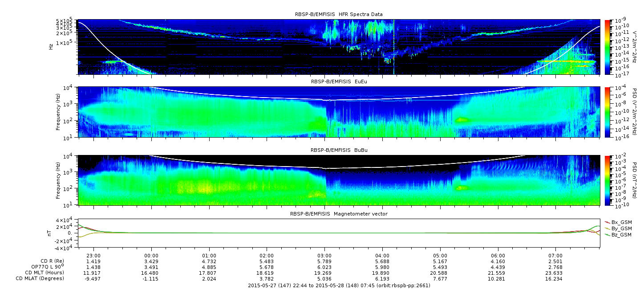Click the RBSP-B/EMFISIS EuEu panel title

point(339,82)
